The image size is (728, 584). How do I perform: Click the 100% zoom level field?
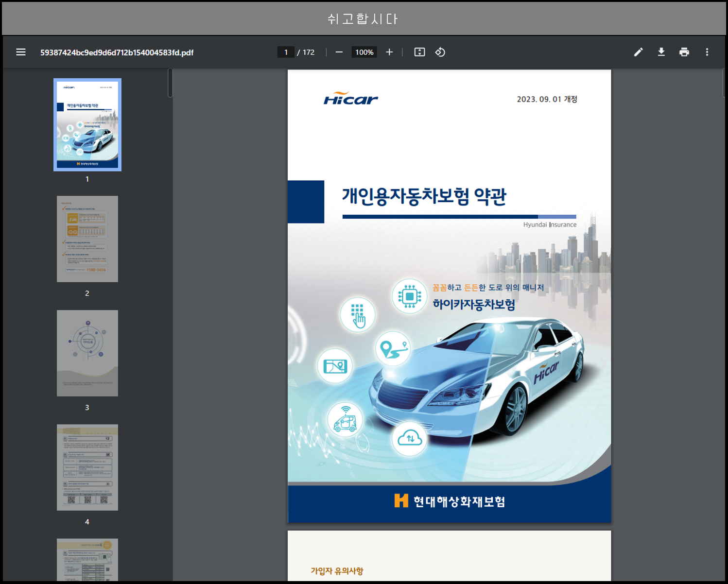pyautogui.click(x=364, y=52)
